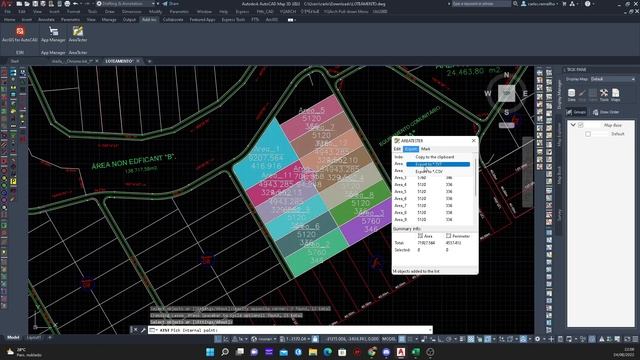This screenshot has width=640, height=360.
Task: Click the N direction on ViewCube compass
Action: [507, 75]
